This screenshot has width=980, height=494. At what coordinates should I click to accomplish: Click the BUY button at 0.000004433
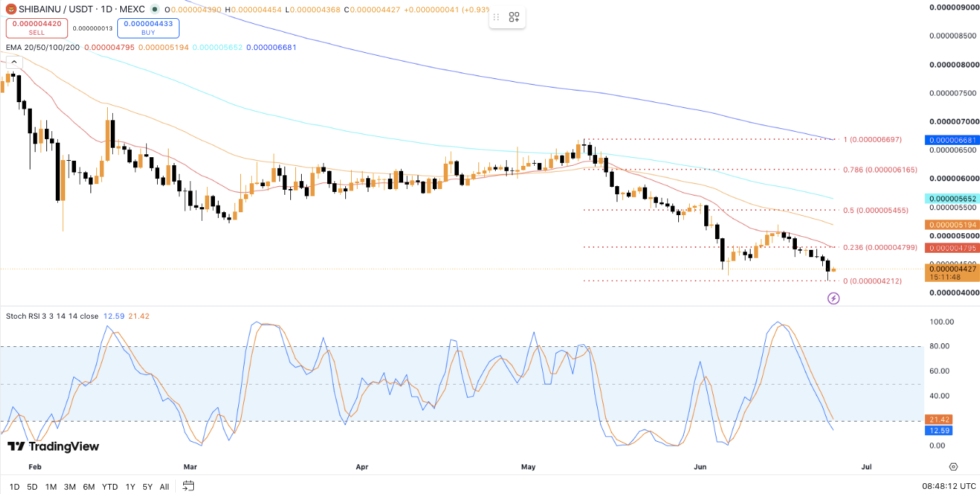pyautogui.click(x=148, y=28)
